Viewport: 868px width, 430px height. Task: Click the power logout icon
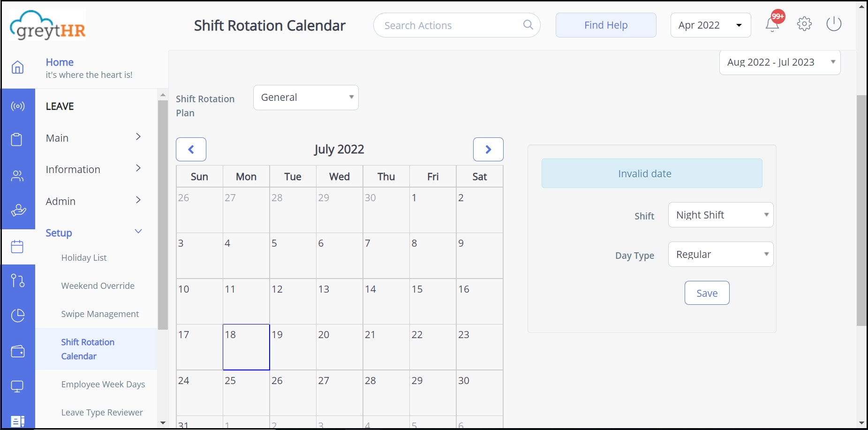click(834, 24)
